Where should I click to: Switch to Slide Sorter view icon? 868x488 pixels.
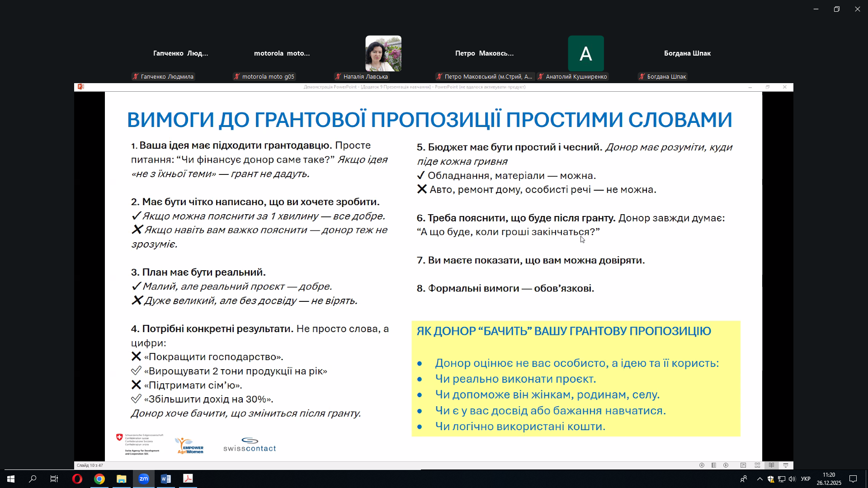point(757,465)
